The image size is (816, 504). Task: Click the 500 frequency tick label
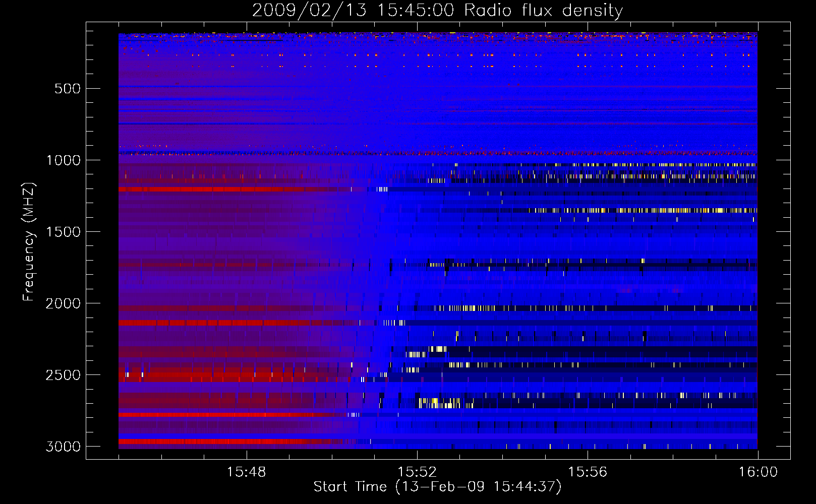pos(67,89)
